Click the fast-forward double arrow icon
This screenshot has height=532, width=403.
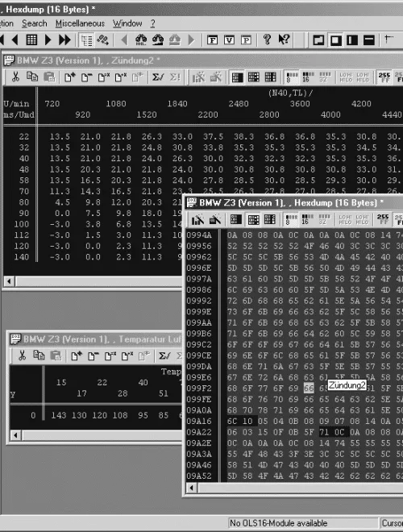coord(64,40)
